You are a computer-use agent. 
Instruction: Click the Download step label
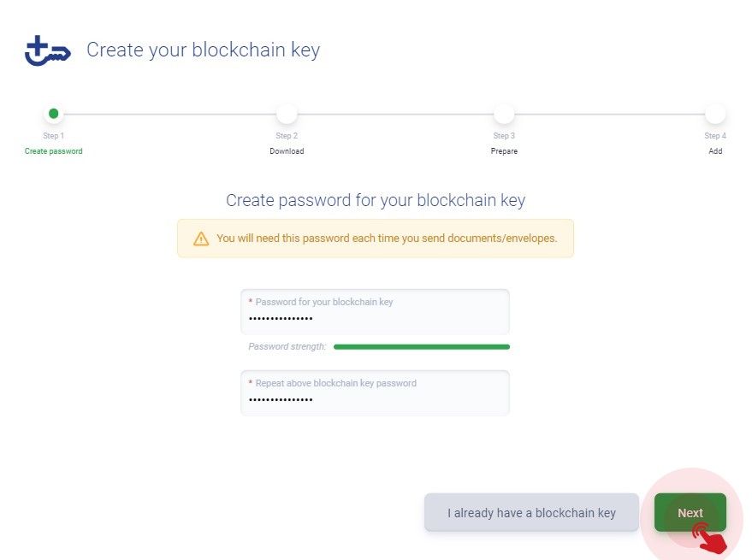coord(287,151)
